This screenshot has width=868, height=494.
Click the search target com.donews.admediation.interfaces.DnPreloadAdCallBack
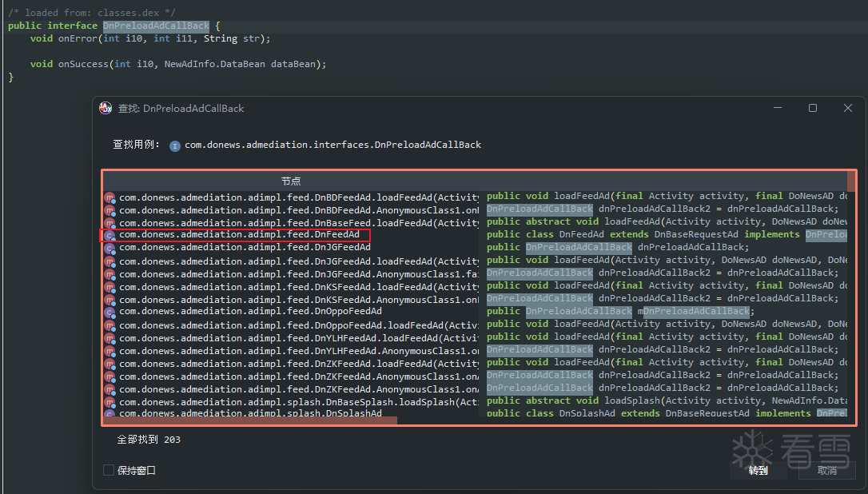point(332,145)
